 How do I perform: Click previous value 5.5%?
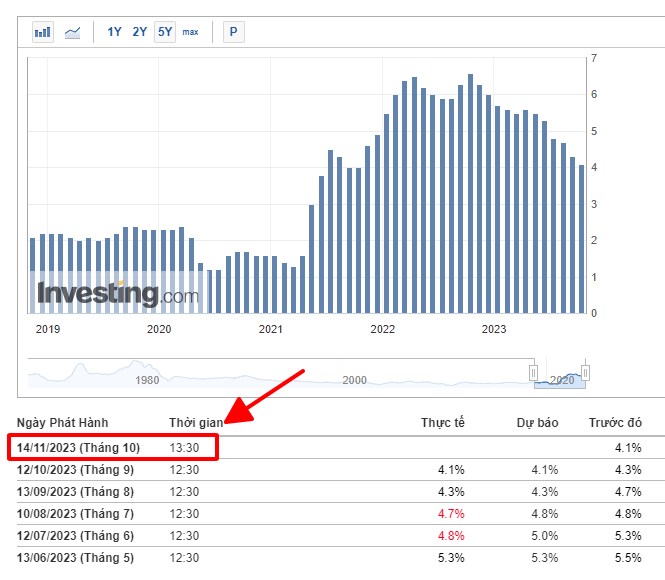[628, 558]
